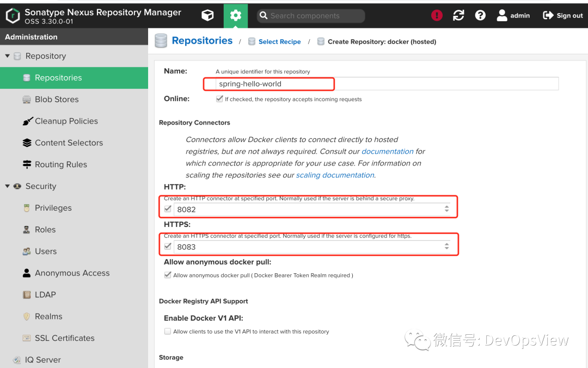Click the Routing Rules signpost icon
Viewport: 588px width, 368px height.
pyautogui.click(x=27, y=164)
